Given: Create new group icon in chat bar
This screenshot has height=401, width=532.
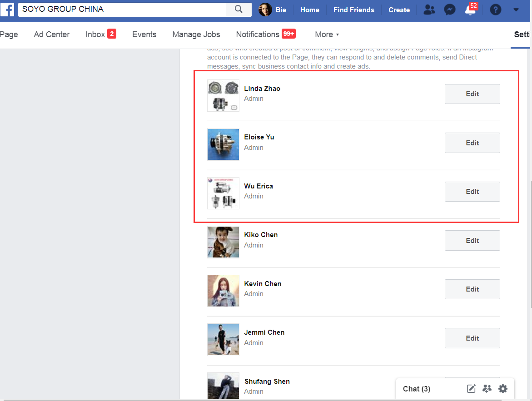Looking at the screenshot, I should point(487,388).
